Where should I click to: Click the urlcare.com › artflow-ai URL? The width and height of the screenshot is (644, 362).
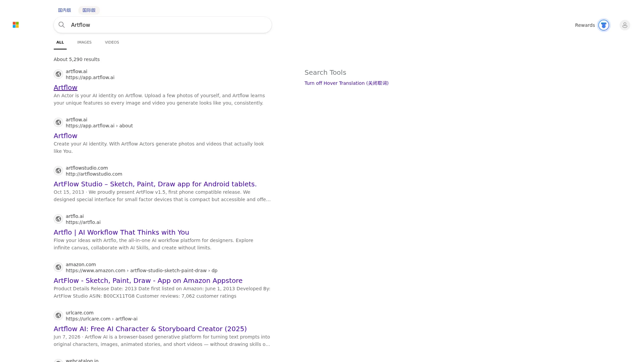[x=102, y=319]
